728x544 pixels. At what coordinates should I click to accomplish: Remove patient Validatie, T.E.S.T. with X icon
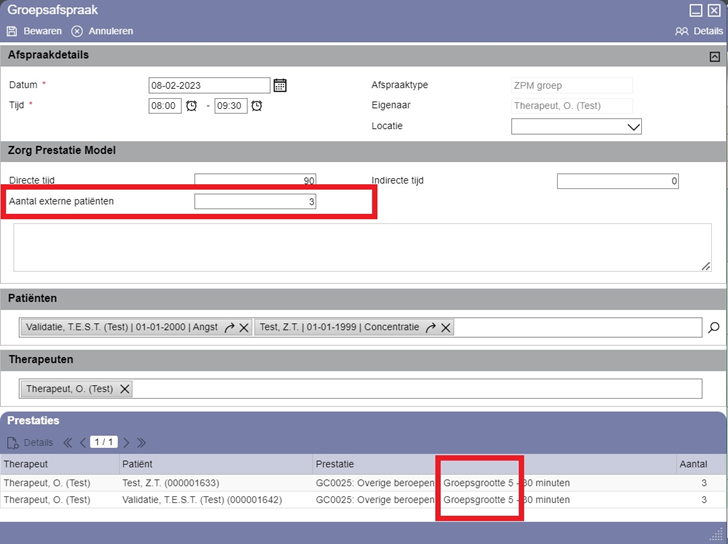243,327
